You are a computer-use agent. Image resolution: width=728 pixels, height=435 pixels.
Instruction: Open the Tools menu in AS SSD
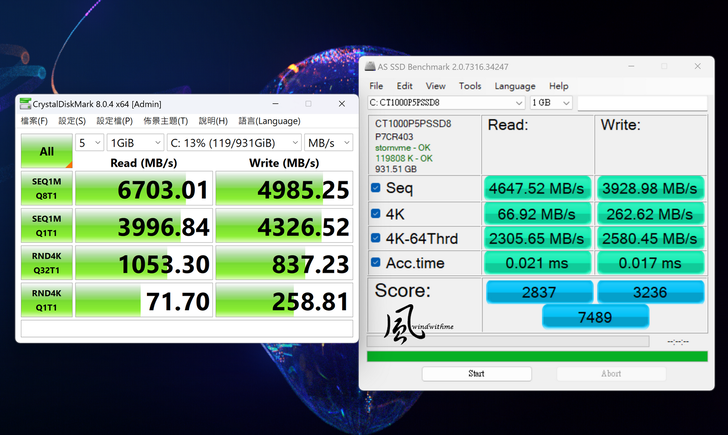click(x=470, y=86)
